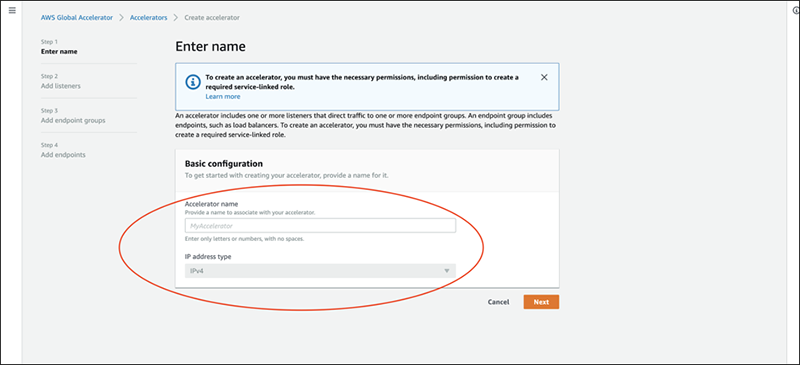Open the IP address type select box
Viewport: 800px width, 365px height.
pyautogui.click(x=320, y=271)
